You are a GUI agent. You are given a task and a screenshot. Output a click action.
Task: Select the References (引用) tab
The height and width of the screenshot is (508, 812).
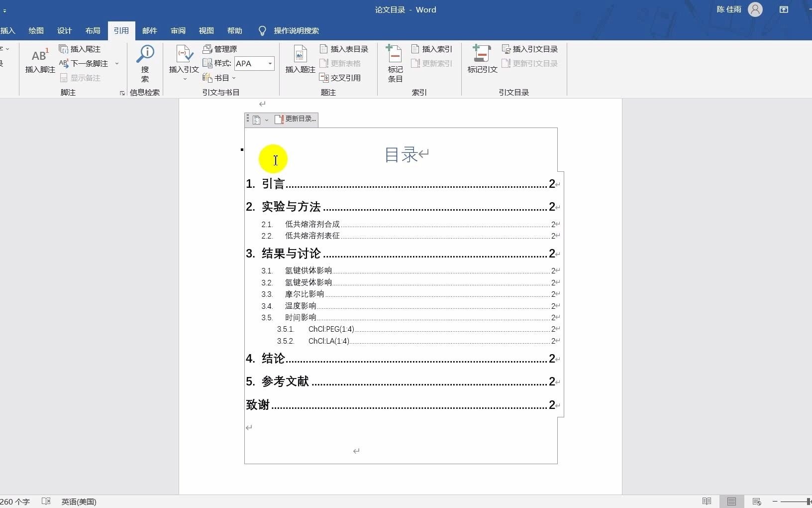pyautogui.click(x=121, y=31)
